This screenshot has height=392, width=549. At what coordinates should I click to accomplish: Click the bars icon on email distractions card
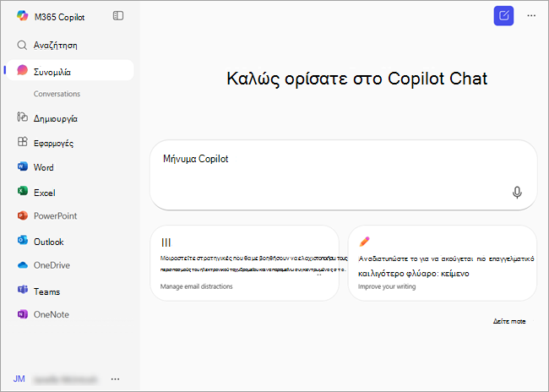point(166,242)
